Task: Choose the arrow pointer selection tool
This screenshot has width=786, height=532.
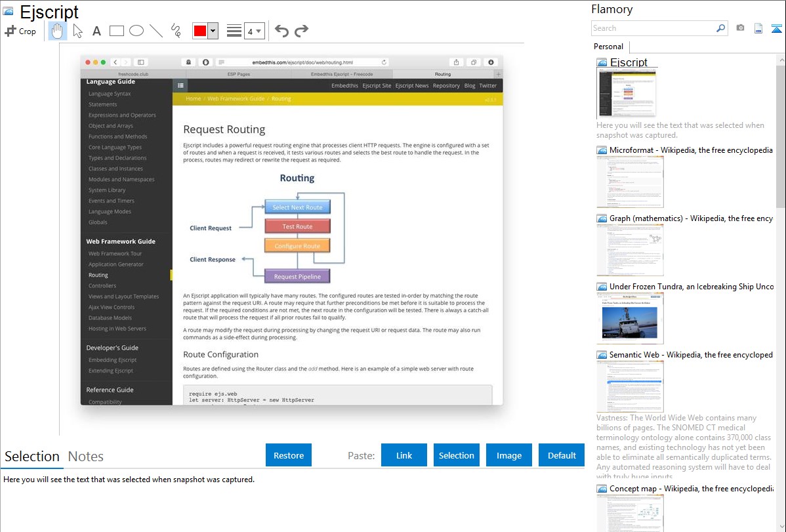Action: click(77, 31)
